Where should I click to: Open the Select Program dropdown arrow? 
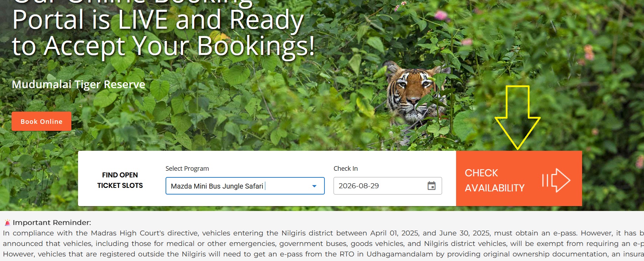click(314, 186)
